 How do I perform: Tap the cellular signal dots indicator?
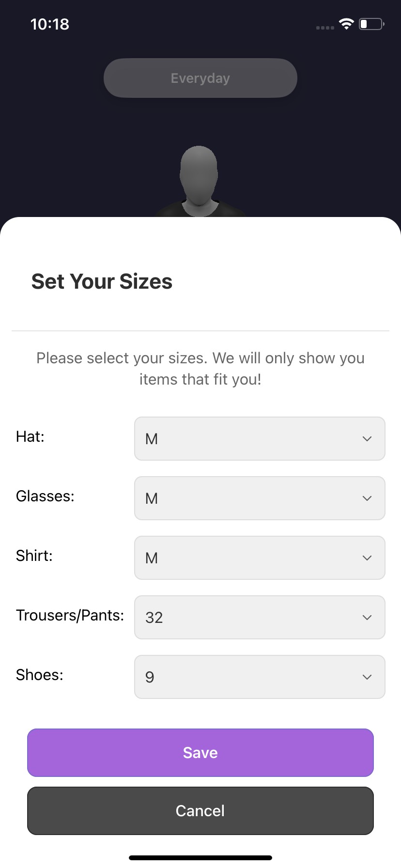pos(325,28)
